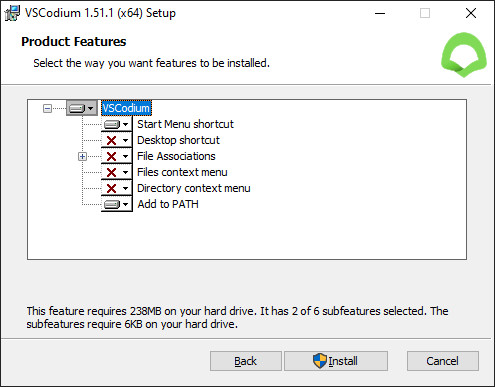Open the dropdown arrow for Start Menu shortcut
This screenshot has width=495, height=387.
[125, 125]
